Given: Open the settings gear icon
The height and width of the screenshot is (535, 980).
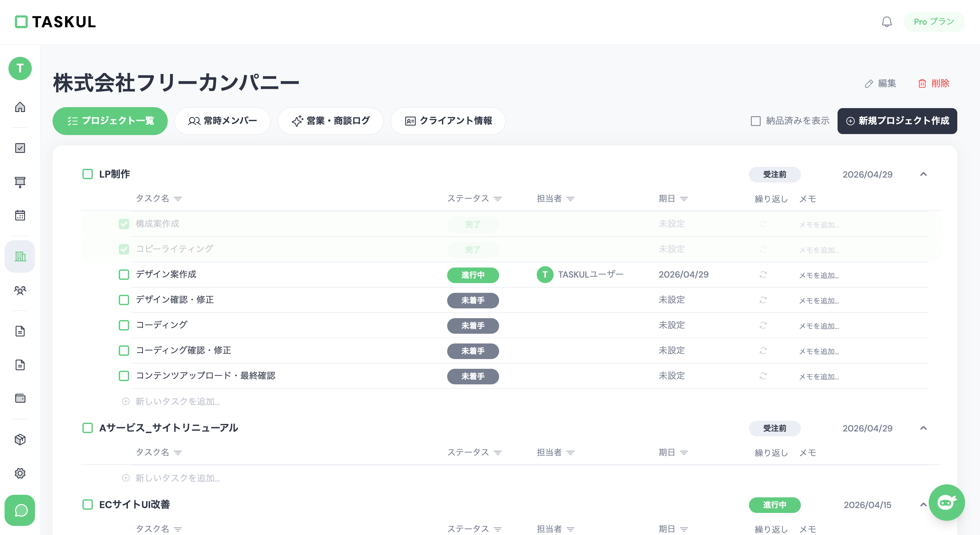Looking at the screenshot, I should pos(20,473).
